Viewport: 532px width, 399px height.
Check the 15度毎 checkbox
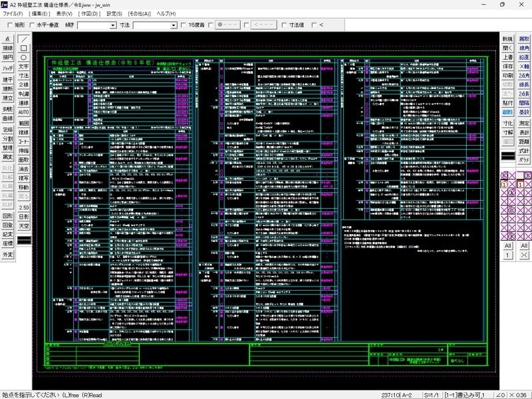184,25
